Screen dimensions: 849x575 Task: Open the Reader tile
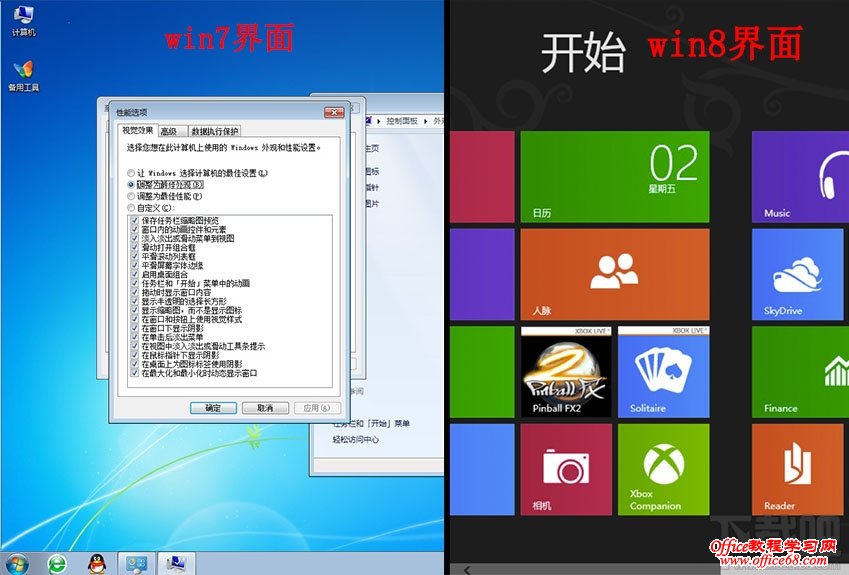click(x=798, y=469)
